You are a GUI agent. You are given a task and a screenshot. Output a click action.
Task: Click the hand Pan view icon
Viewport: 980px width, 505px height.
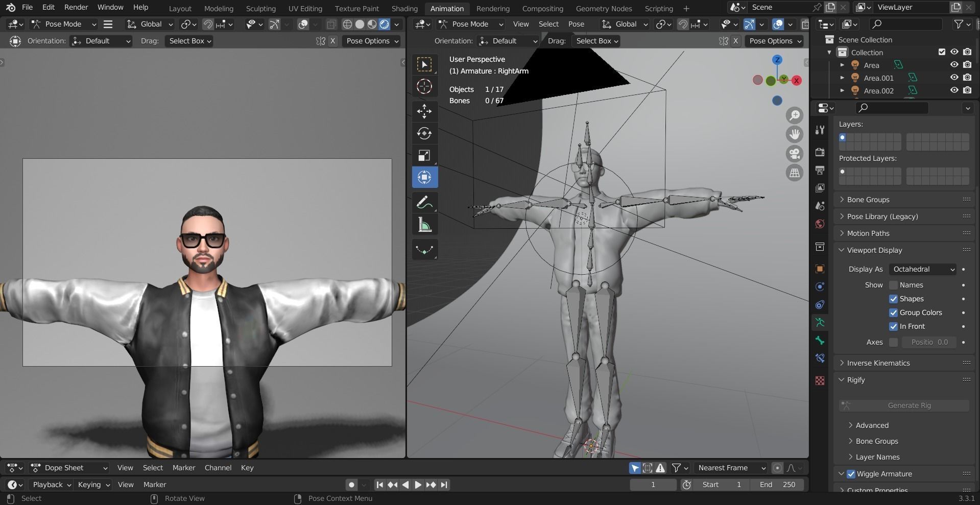(x=794, y=134)
